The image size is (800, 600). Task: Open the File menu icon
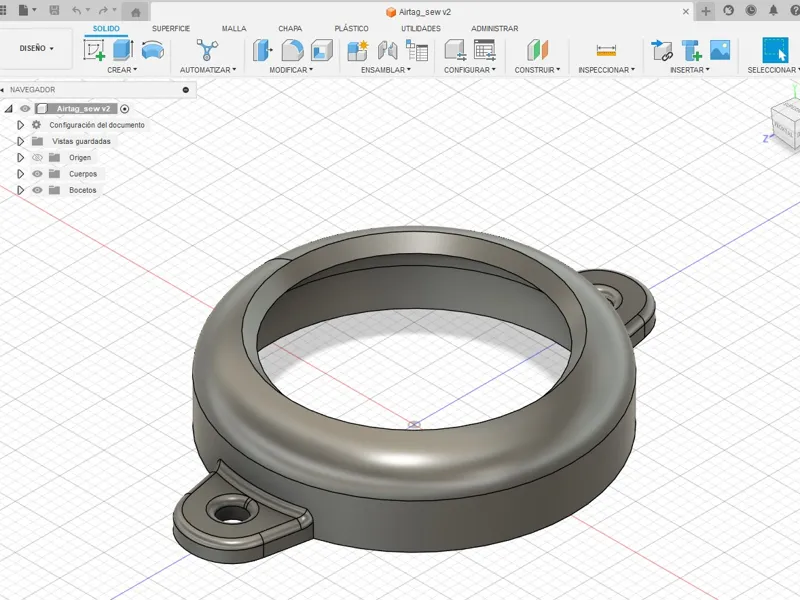pyautogui.click(x=27, y=10)
